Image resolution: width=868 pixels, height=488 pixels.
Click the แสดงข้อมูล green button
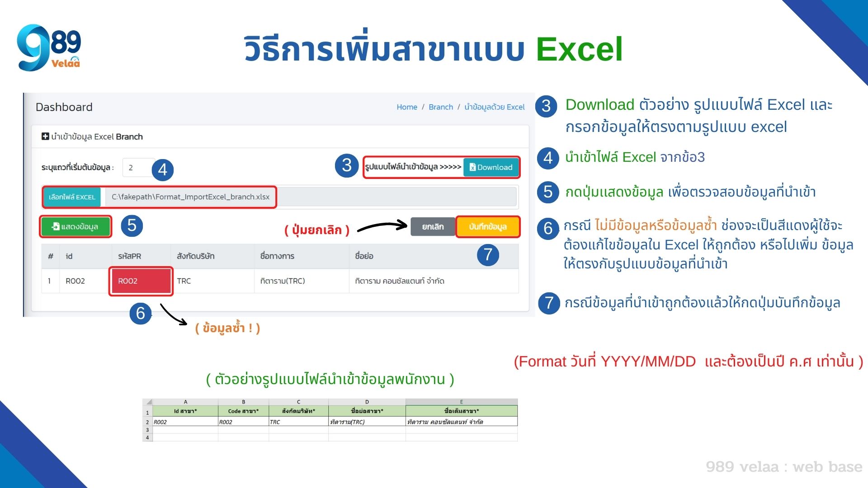[x=77, y=225]
